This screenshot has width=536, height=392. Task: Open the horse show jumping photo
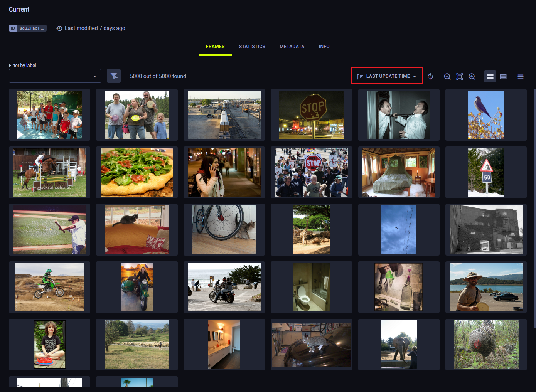coord(50,172)
